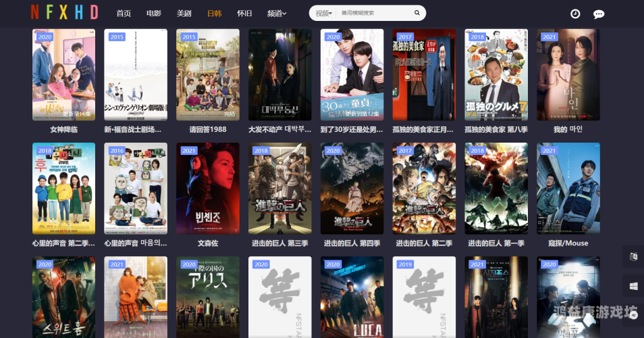Switch to the 电影 movies tab
The width and height of the screenshot is (644, 338).
click(154, 13)
